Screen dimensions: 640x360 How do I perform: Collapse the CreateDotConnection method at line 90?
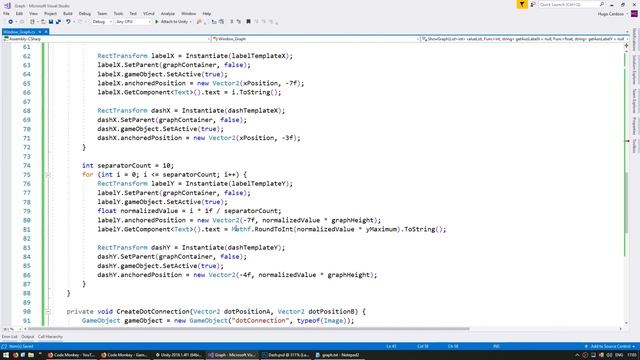click(x=48, y=311)
